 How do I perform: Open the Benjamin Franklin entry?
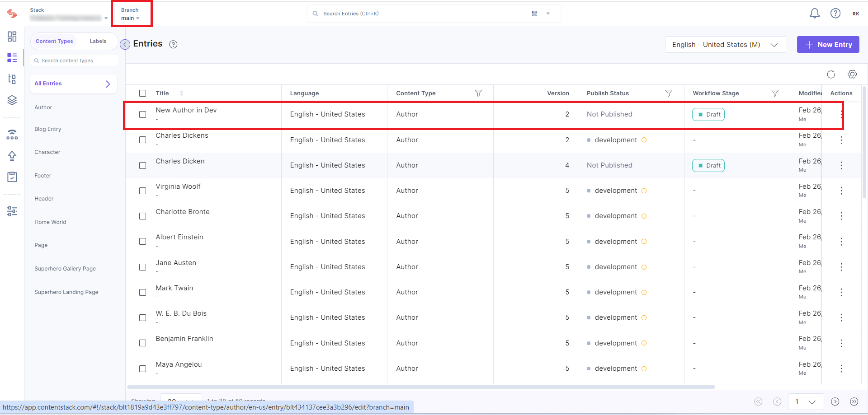(x=184, y=339)
